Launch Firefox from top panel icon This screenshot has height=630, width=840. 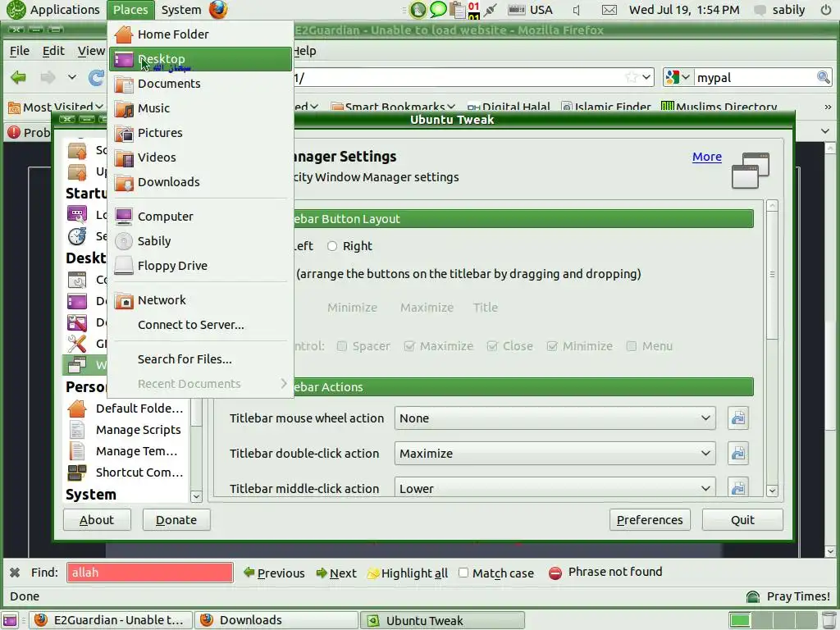pos(218,10)
